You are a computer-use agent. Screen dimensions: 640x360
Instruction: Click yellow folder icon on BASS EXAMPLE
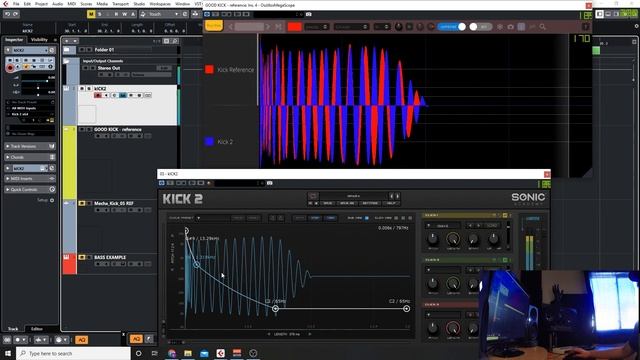pos(82,257)
